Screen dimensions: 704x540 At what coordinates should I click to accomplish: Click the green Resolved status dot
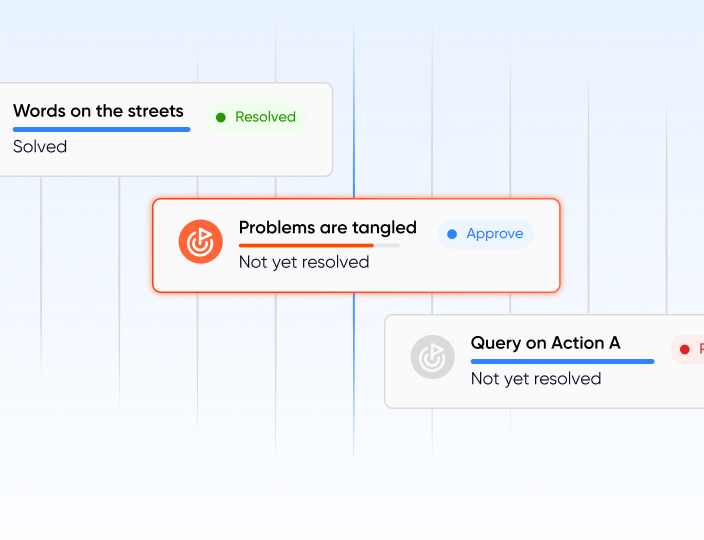[221, 117]
